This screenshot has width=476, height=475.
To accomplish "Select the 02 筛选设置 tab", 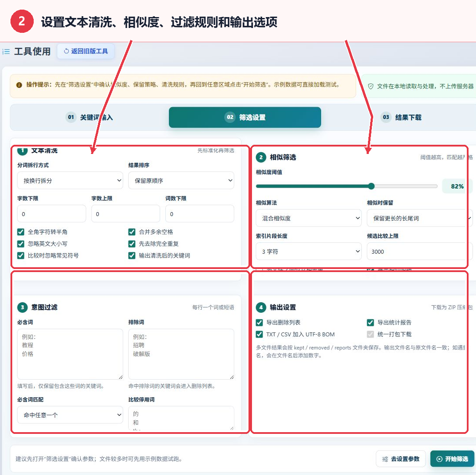I will click(245, 117).
